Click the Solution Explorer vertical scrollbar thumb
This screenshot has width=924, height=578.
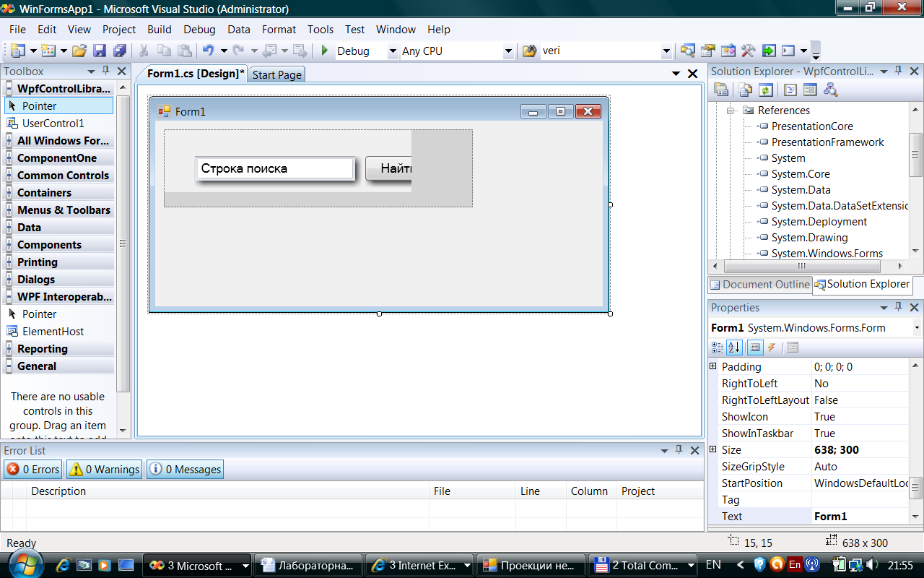[x=916, y=154]
